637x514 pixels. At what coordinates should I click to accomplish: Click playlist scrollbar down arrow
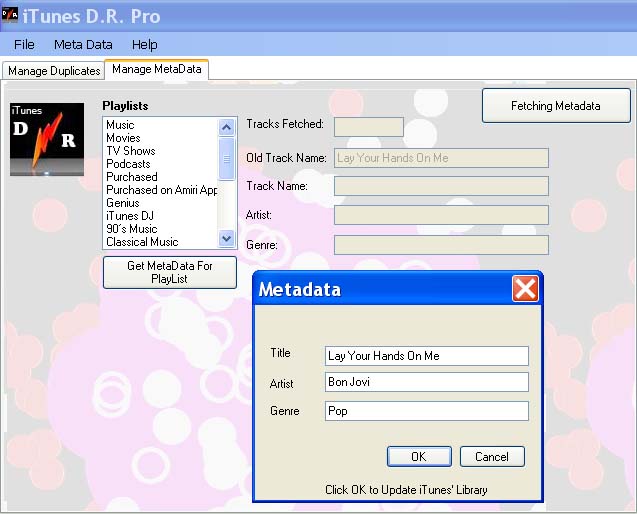click(227, 239)
